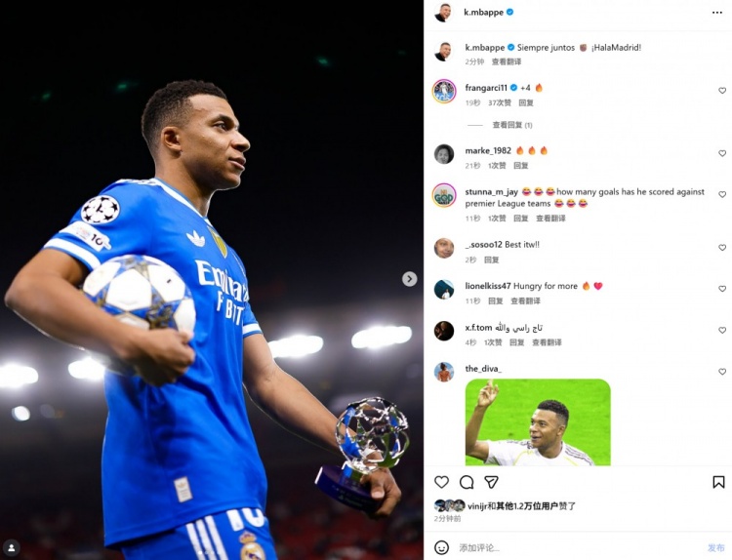Open the_diva_ user profile
Image resolution: width=732 pixels, height=560 pixels.
point(483,369)
